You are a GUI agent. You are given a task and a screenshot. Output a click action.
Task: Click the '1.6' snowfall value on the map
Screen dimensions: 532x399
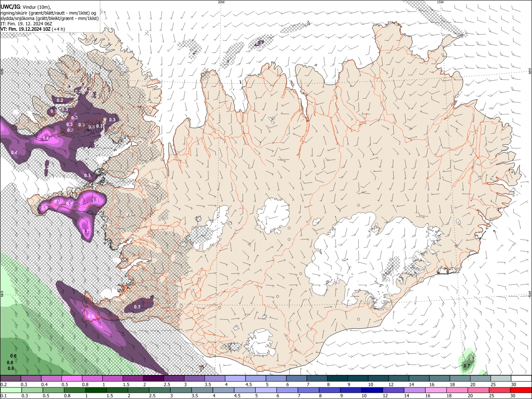tap(46, 138)
